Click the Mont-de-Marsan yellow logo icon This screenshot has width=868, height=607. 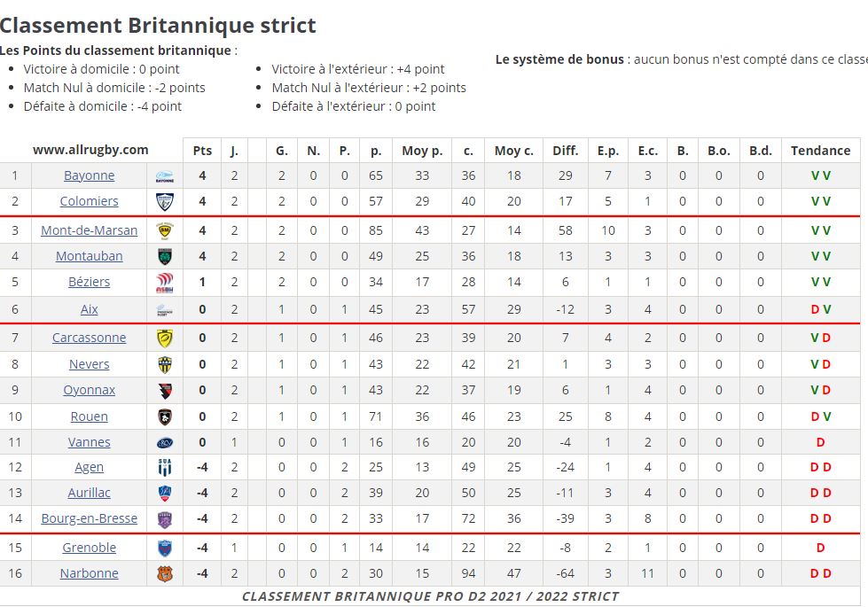point(165,230)
